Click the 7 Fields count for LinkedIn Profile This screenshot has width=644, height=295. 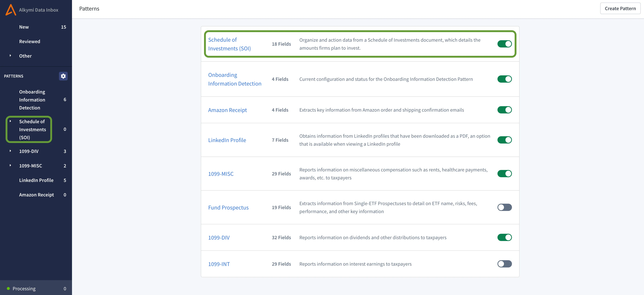click(x=280, y=140)
